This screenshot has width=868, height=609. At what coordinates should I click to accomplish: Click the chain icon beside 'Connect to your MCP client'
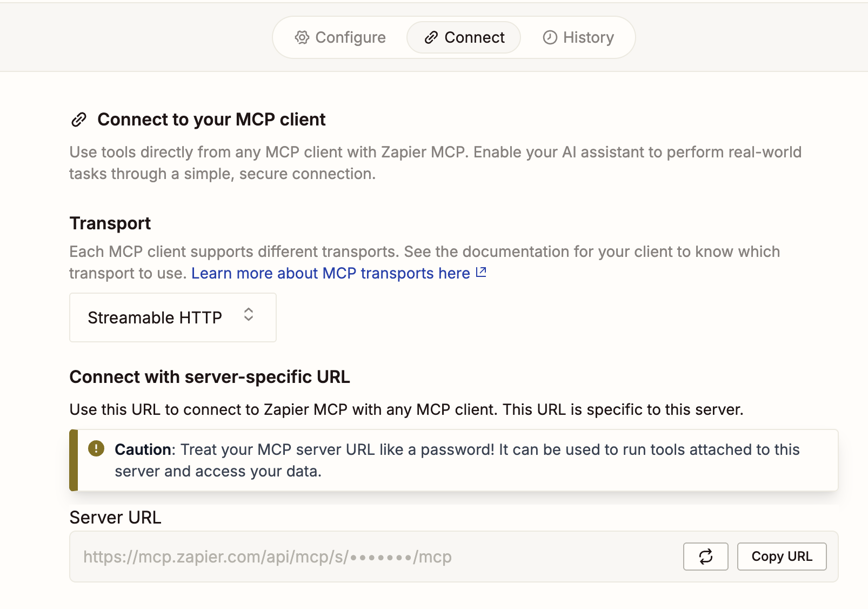click(79, 119)
